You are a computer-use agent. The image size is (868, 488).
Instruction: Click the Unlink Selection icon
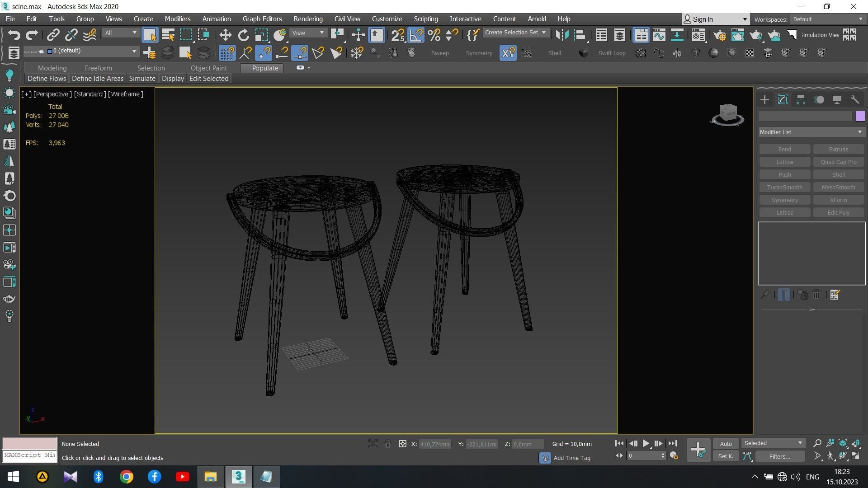71,35
